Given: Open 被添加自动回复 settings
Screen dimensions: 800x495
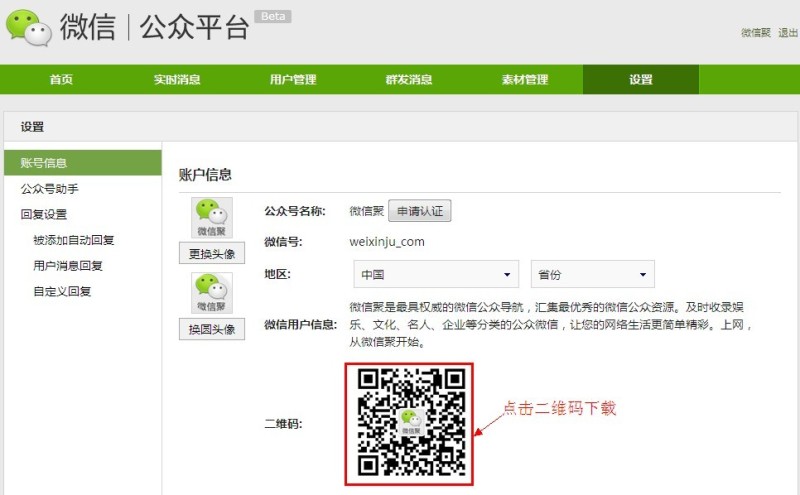Looking at the screenshot, I should tap(73, 240).
